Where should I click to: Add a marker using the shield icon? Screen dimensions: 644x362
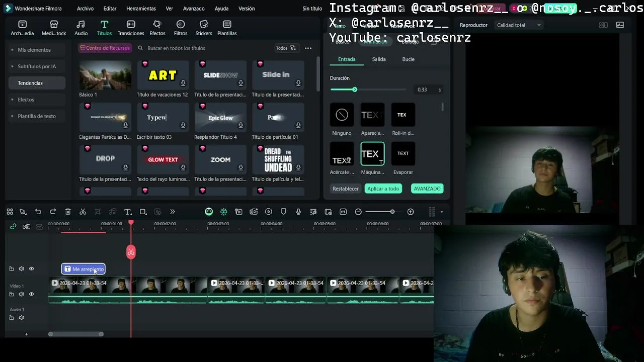[283, 212]
